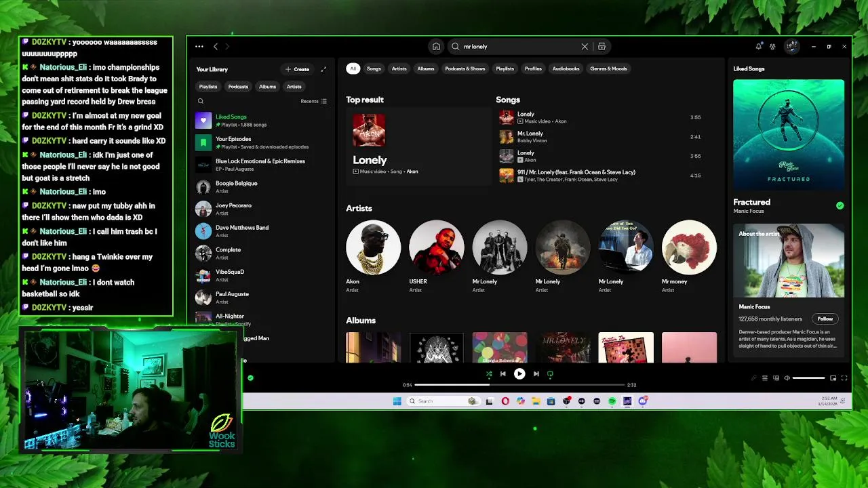868x488 pixels.
Task: Open Spotify Home via house icon
Action: coord(436,47)
